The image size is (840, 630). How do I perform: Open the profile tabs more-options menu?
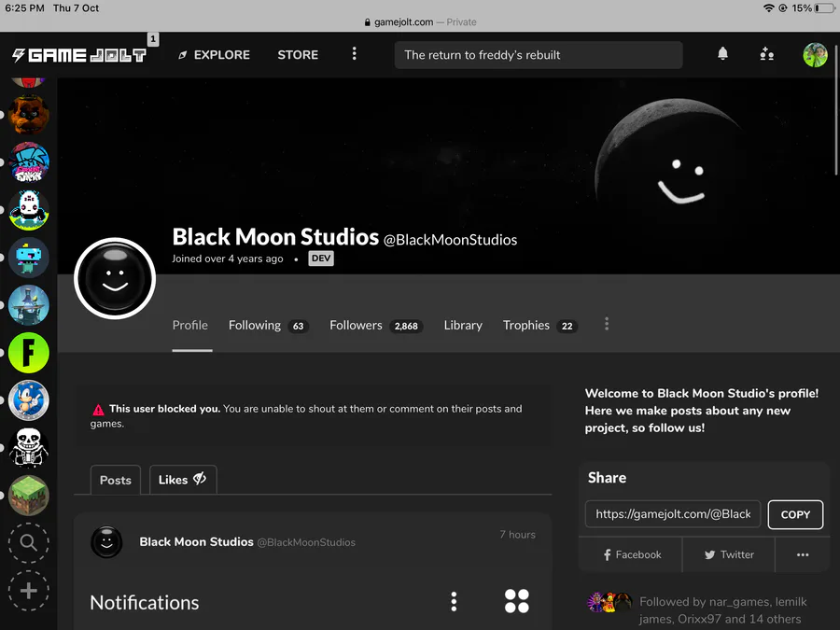tap(607, 324)
